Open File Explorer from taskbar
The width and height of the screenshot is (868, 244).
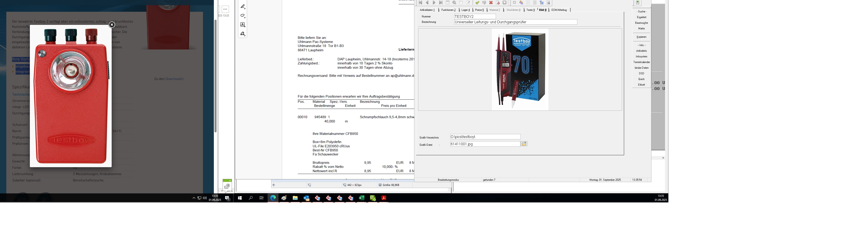click(x=295, y=198)
